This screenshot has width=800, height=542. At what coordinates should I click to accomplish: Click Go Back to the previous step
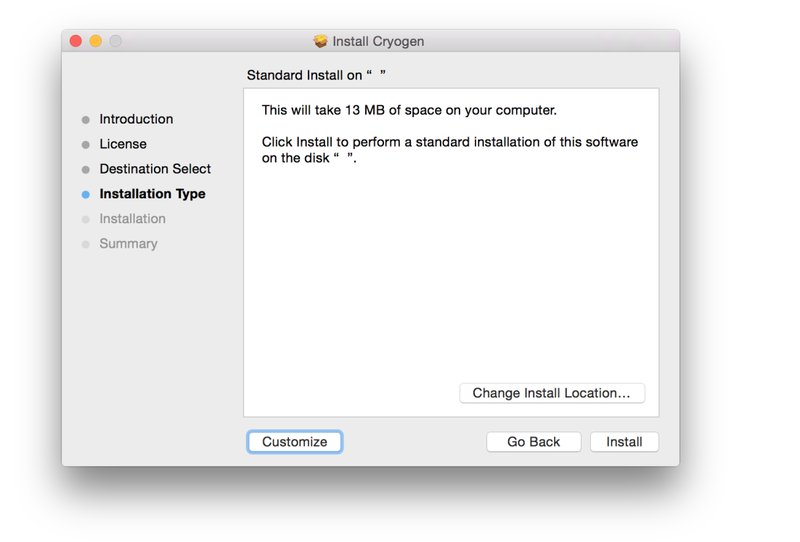click(533, 442)
